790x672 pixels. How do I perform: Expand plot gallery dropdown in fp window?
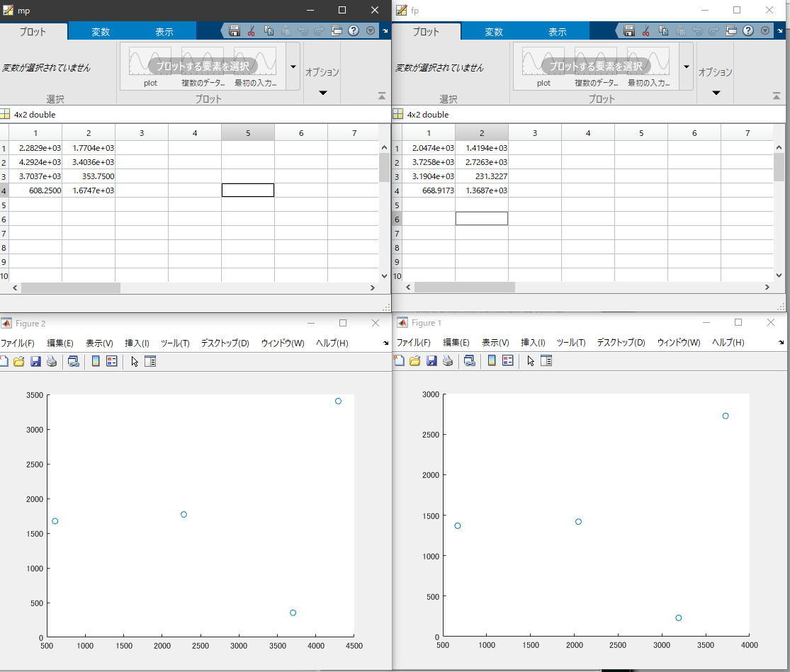[687, 67]
